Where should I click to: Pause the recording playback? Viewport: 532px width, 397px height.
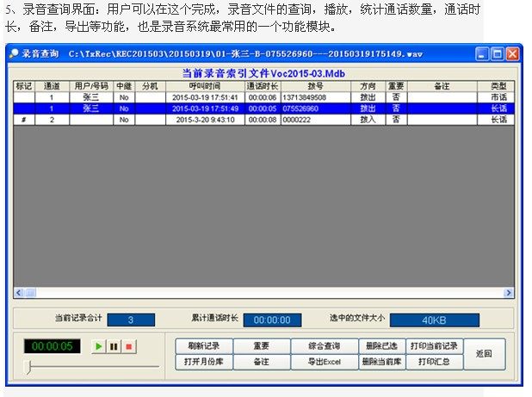[x=114, y=346]
